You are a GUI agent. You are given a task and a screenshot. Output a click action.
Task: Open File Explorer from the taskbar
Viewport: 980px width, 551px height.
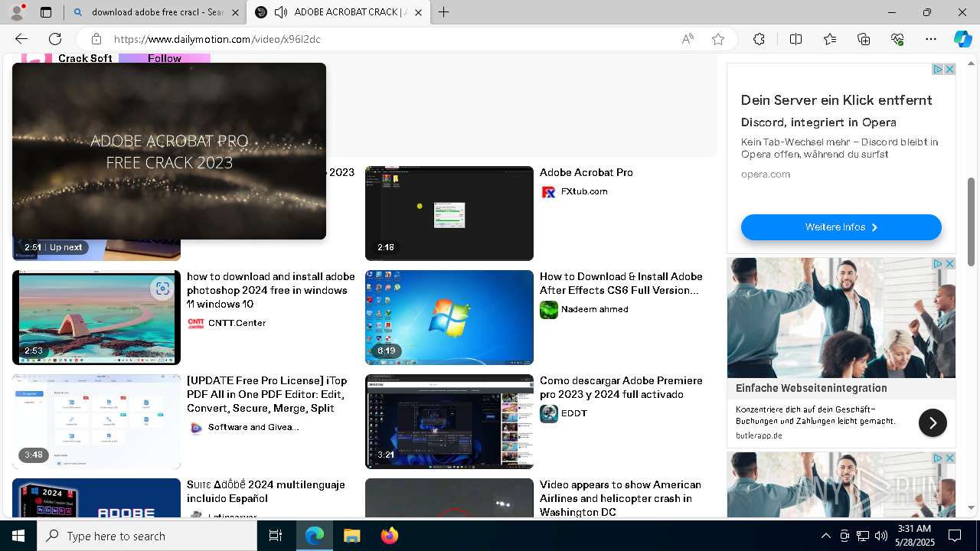pyautogui.click(x=351, y=536)
